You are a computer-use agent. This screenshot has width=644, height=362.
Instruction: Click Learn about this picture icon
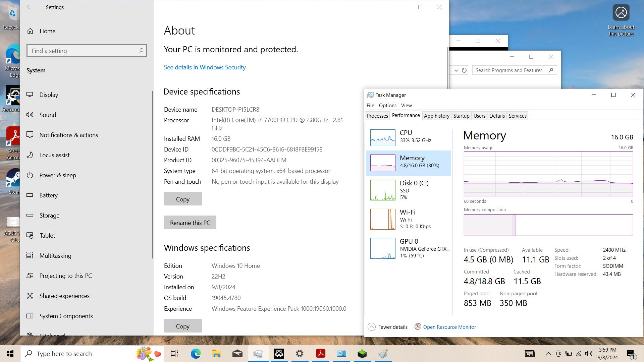click(x=621, y=20)
